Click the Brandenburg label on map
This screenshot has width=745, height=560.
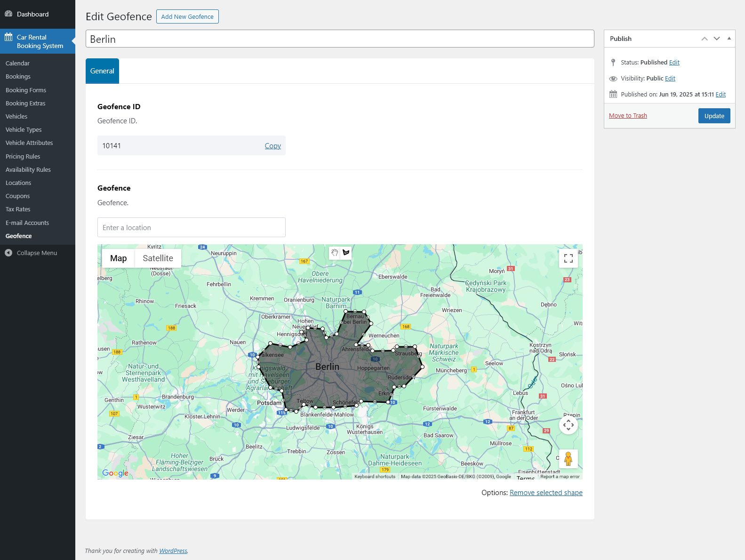178,397
